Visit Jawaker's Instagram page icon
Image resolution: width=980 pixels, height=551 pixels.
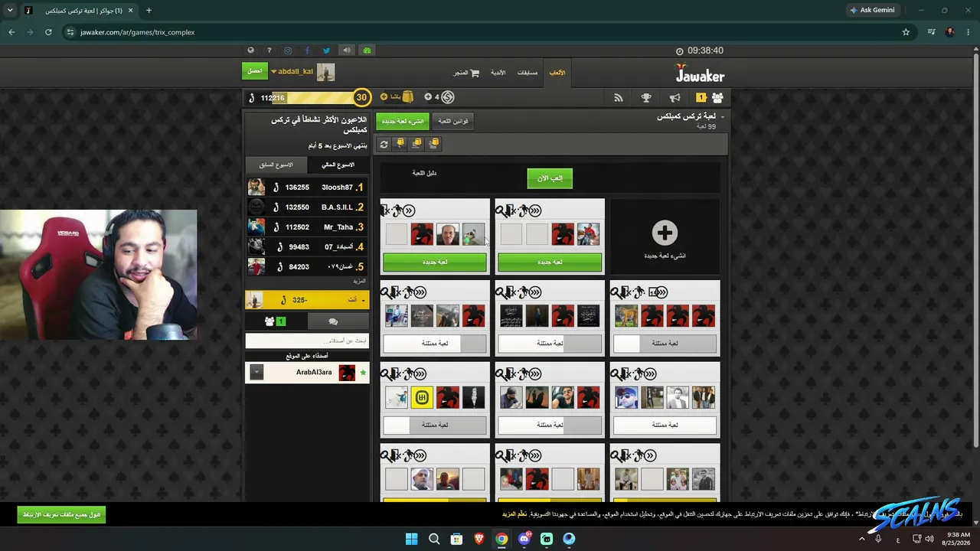288,51
